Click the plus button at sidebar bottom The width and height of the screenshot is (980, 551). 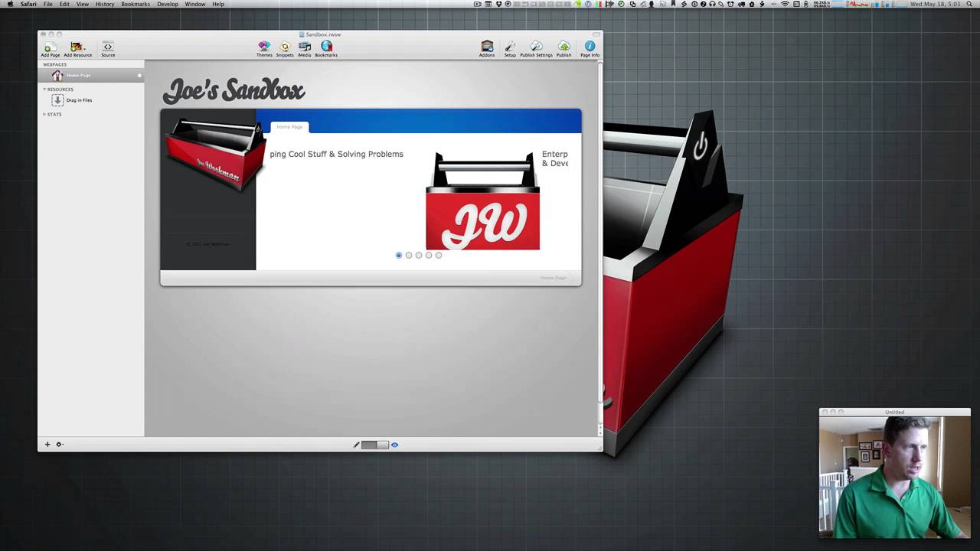point(47,445)
